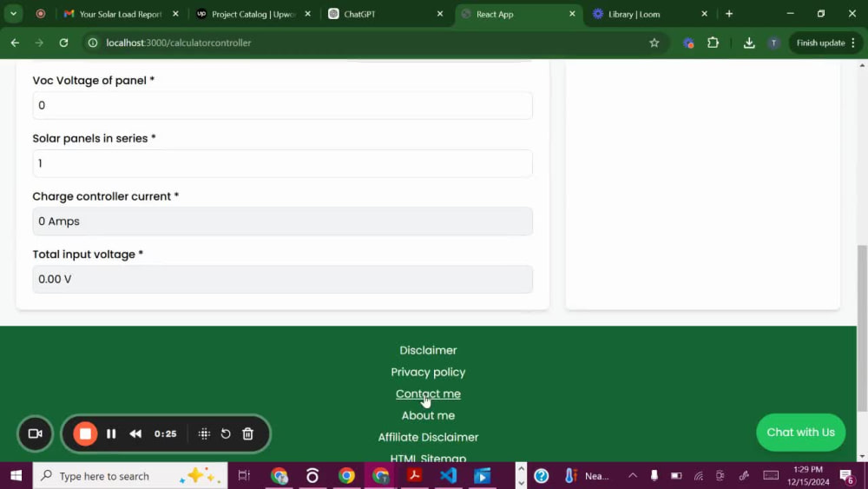Close the Library Loom tab
The height and width of the screenshot is (489, 868).
coord(704,14)
